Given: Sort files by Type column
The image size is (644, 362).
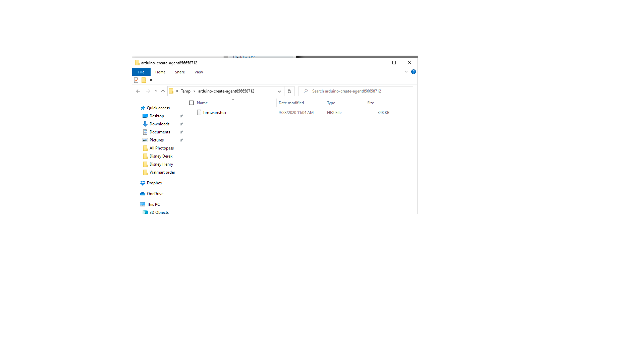Looking at the screenshot, I should (331, 103).
